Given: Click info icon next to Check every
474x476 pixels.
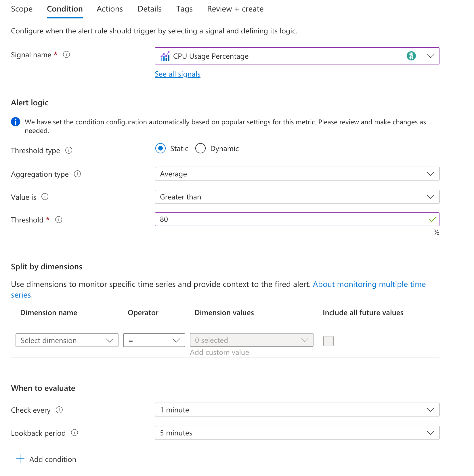Looking at the screenshot, I should 59,410.
